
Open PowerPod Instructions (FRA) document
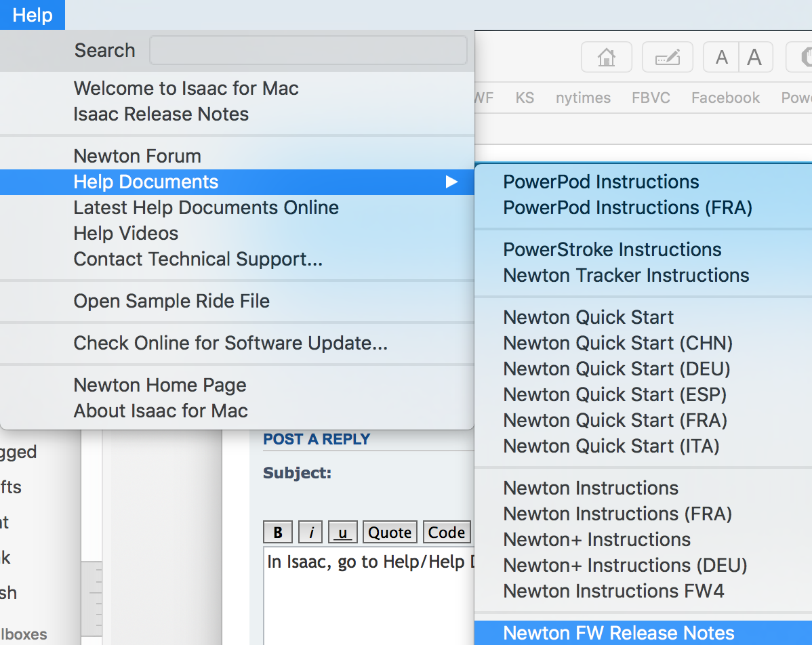pyautogui.click(x=643, y=208)
